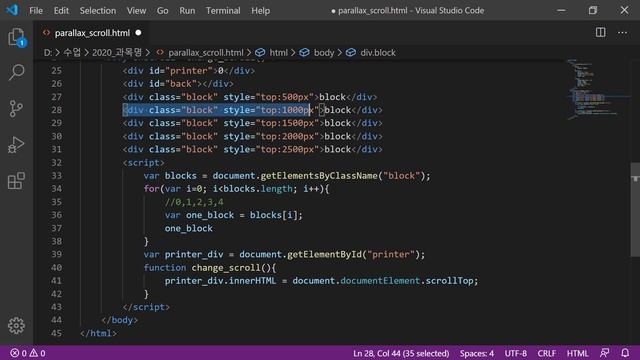
Task: Click the unsaved dot on parallax_scroll.html tab
Action: click(138, 33)
